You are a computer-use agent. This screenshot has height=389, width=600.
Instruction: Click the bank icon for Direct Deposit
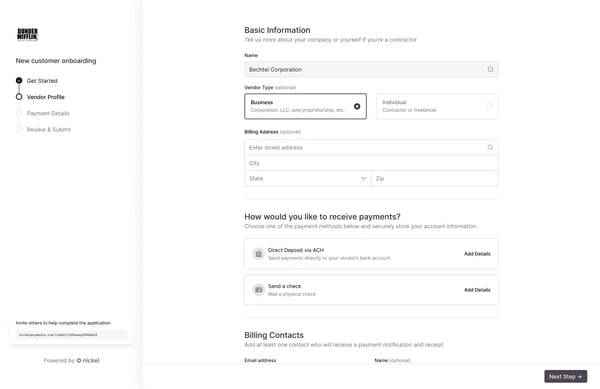click(259, 254)
